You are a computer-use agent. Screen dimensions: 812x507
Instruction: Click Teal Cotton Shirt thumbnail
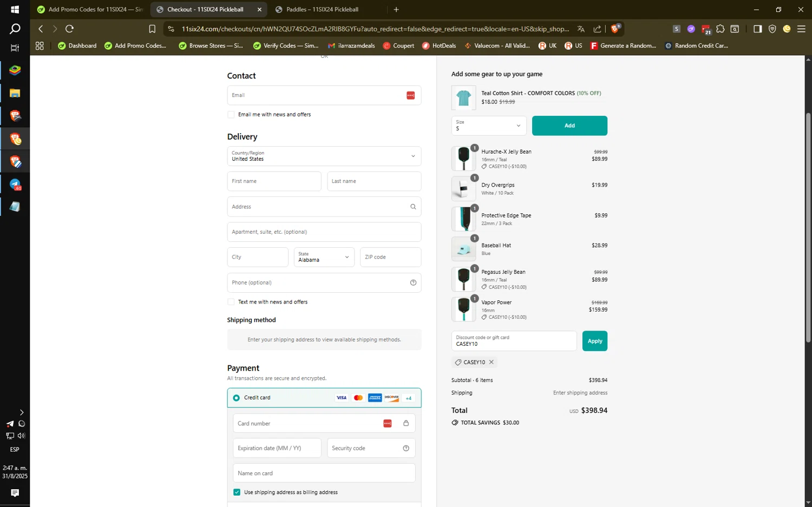(463, 98)
